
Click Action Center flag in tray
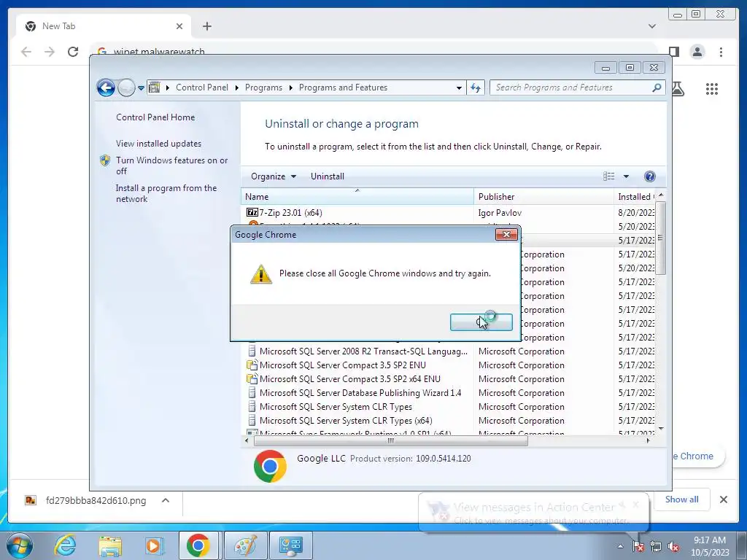pyautogui.click(x=638, y=547)
